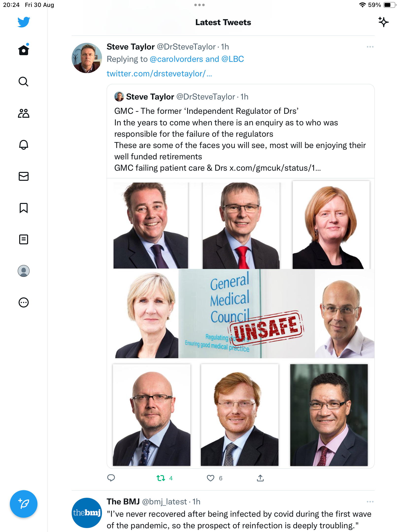The height and width of the screenshot is (532, 399).
Task: Tap the Latest Tweets header title
Action: pyautogui.click(x=223, y=22)
